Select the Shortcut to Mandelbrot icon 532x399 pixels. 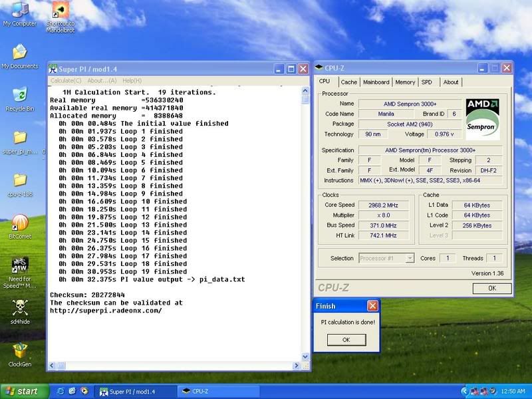point(61,16)
